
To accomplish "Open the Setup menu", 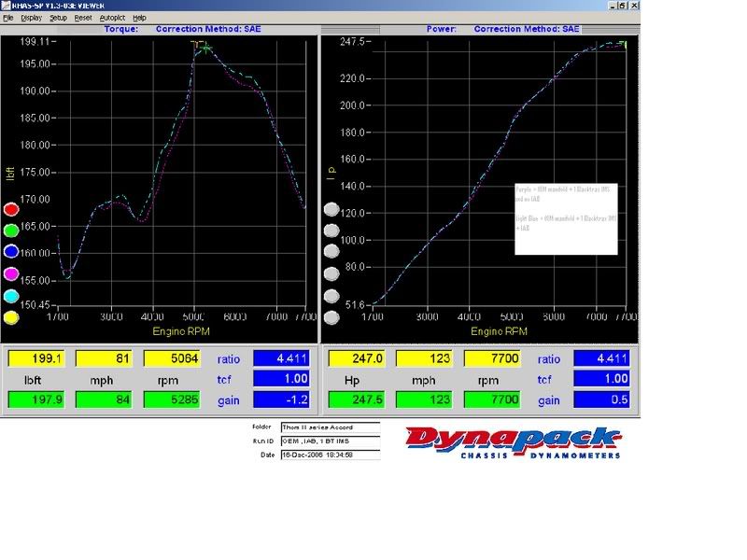I will pos(58,18).
